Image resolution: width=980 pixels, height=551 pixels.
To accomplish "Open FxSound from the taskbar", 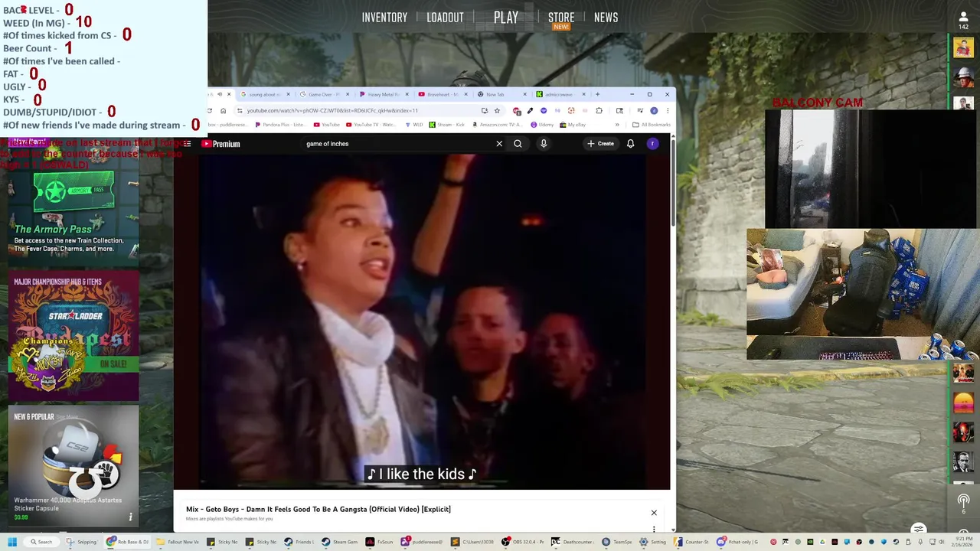I will click(x=379, y=542).
